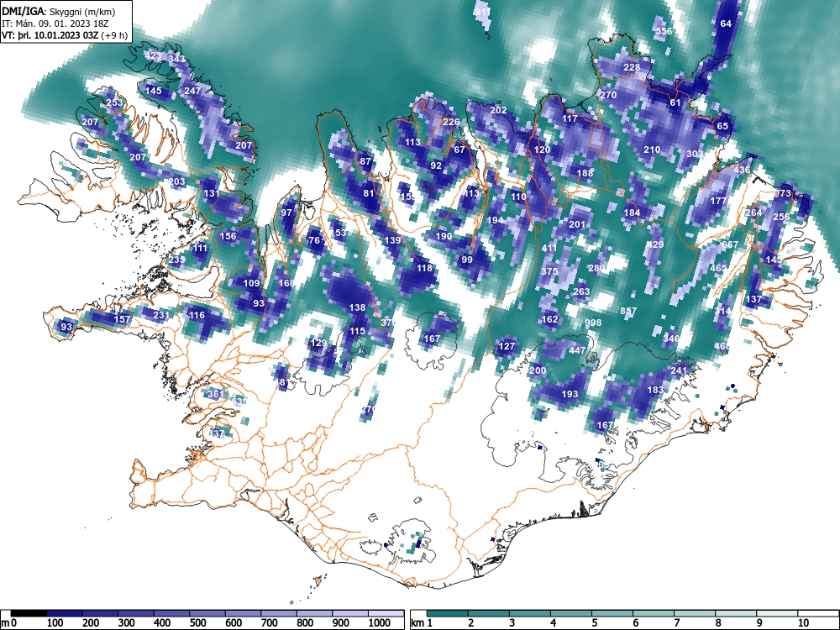Click the "138" value label
The image size is (840, 630).
(357, 307)
